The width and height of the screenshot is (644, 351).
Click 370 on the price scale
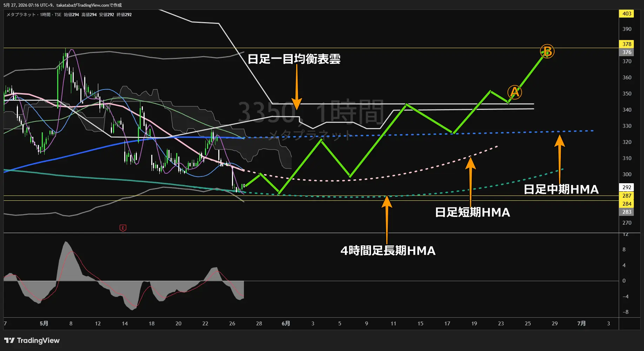pos(627,61)
